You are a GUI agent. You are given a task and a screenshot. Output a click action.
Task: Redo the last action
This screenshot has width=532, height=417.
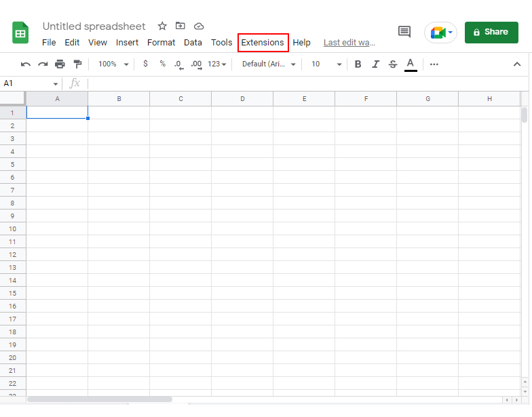coord(43,64)
